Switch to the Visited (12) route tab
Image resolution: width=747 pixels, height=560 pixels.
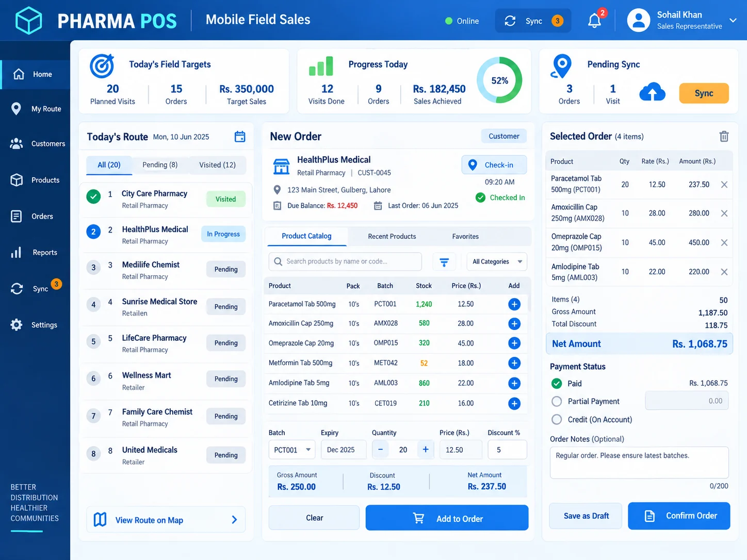(x=217, y=165)
